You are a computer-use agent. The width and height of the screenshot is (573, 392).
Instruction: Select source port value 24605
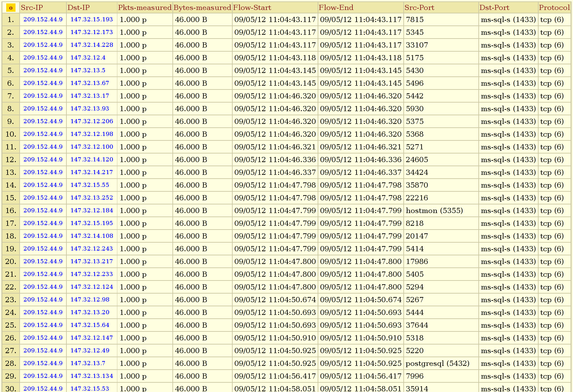[x=417, y=160]
